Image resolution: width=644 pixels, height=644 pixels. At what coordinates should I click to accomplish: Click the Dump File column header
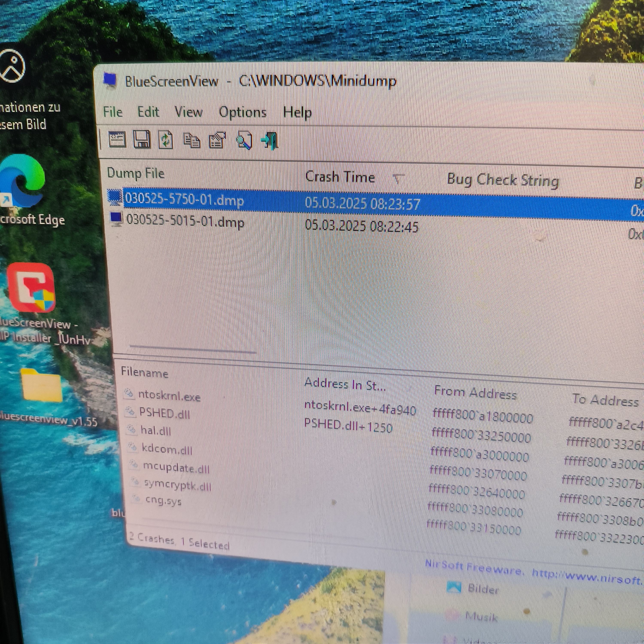point(136,173)
